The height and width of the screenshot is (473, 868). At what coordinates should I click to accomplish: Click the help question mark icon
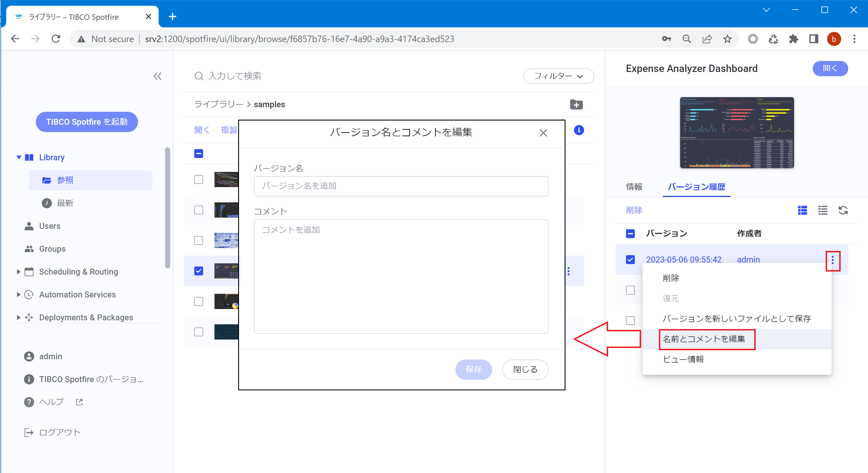(29, 402)
